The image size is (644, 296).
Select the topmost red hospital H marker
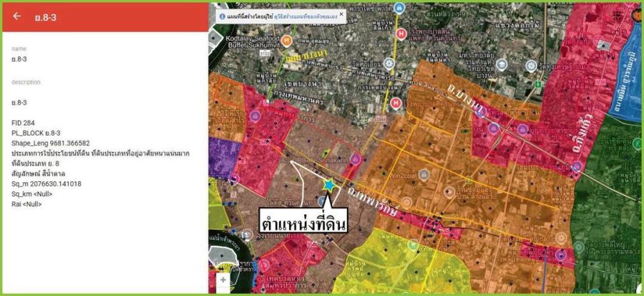[401, 33]
